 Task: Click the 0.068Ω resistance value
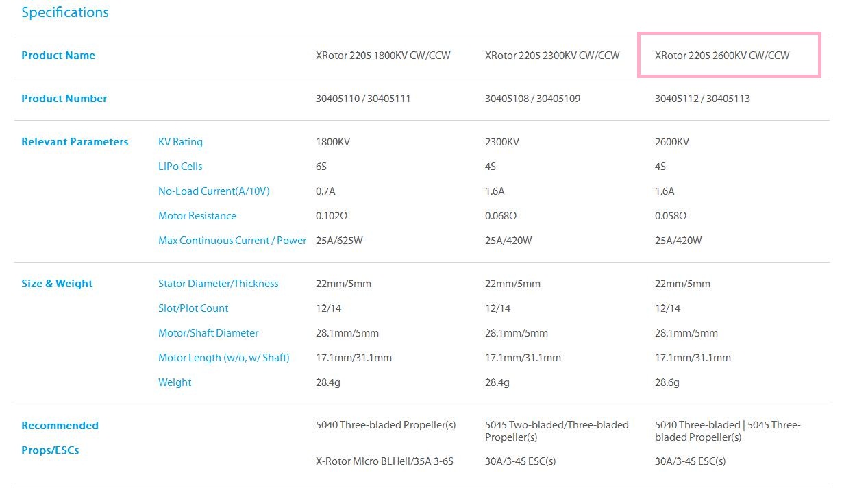pos(501,216)
